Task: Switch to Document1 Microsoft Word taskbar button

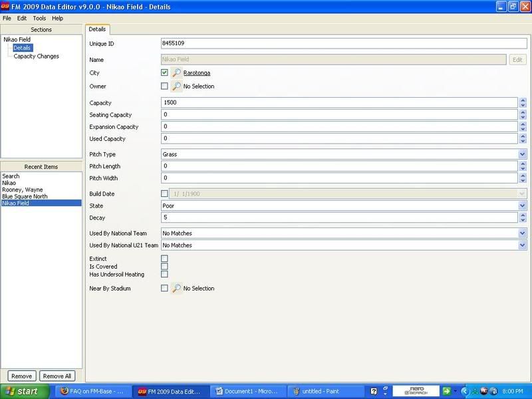Action: (248, 392)
